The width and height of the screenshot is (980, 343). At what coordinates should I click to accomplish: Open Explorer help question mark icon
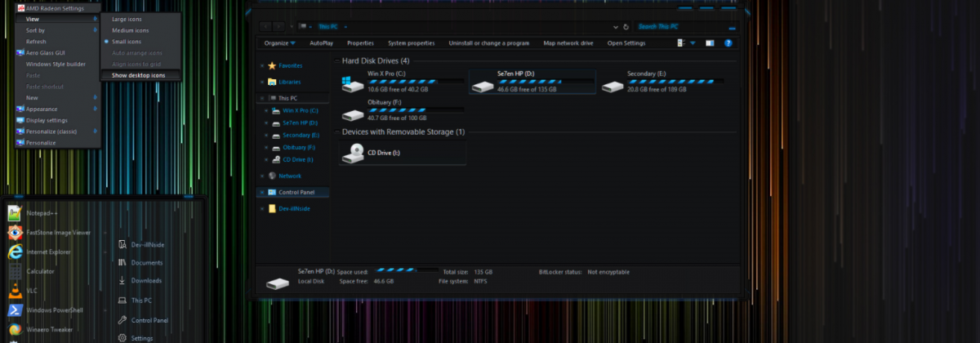pos(728,42)
